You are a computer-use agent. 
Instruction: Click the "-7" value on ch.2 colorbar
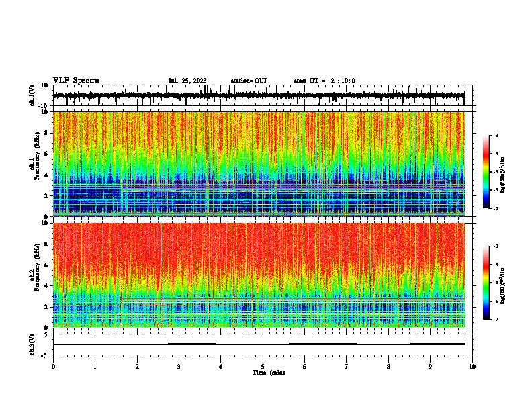tap(496, 319)
